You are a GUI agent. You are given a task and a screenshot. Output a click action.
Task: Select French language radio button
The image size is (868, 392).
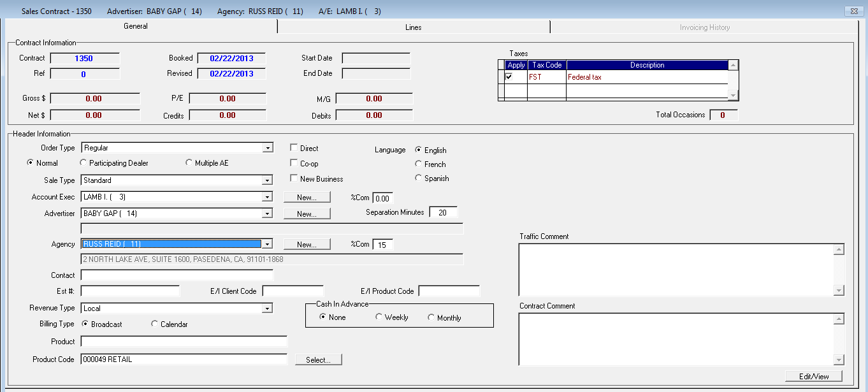(418, 164)
